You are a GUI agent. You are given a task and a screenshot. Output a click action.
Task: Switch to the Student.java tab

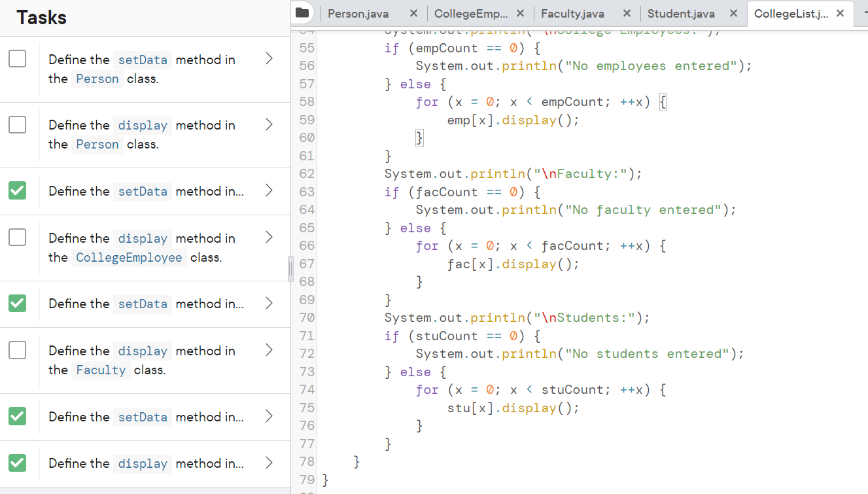(680, 13)
